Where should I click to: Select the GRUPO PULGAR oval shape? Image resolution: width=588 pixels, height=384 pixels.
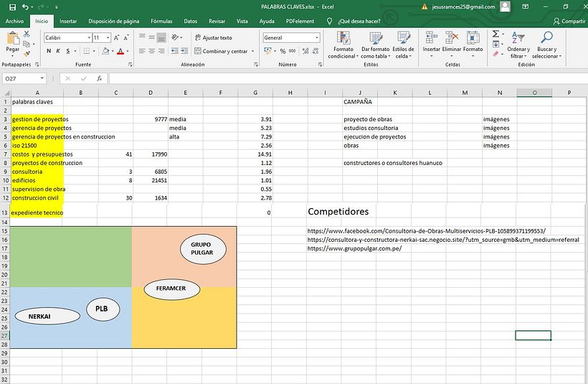(x=203, y=249)
